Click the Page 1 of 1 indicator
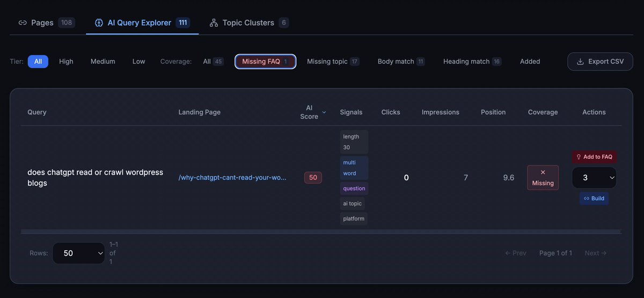644x298 pixels. coord(555,253)
